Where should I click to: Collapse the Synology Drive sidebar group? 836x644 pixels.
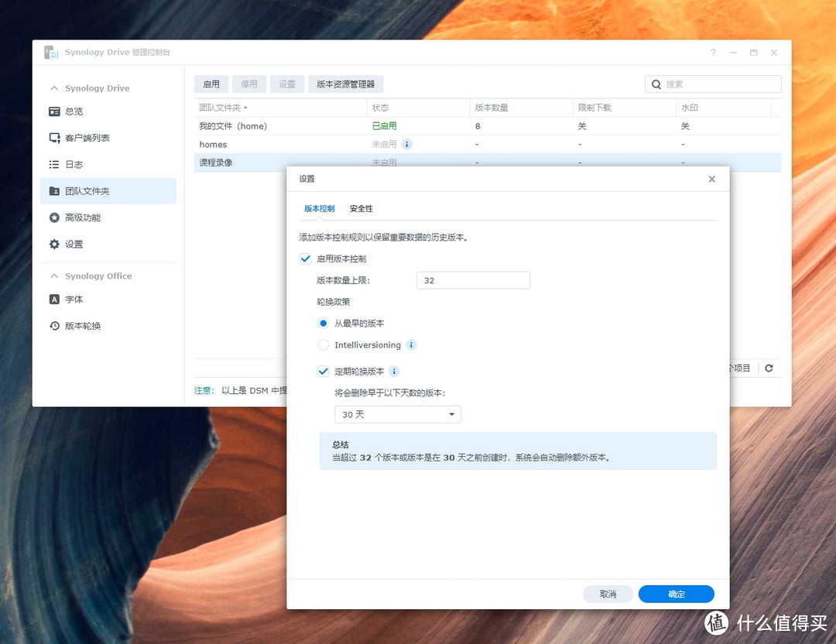click(x=54, y=88)
